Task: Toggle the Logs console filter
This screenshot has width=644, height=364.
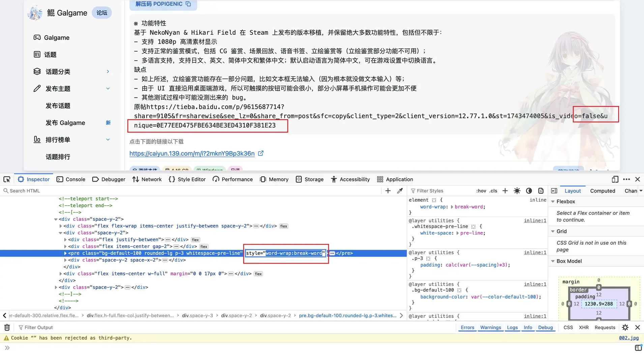Action: 512,328
